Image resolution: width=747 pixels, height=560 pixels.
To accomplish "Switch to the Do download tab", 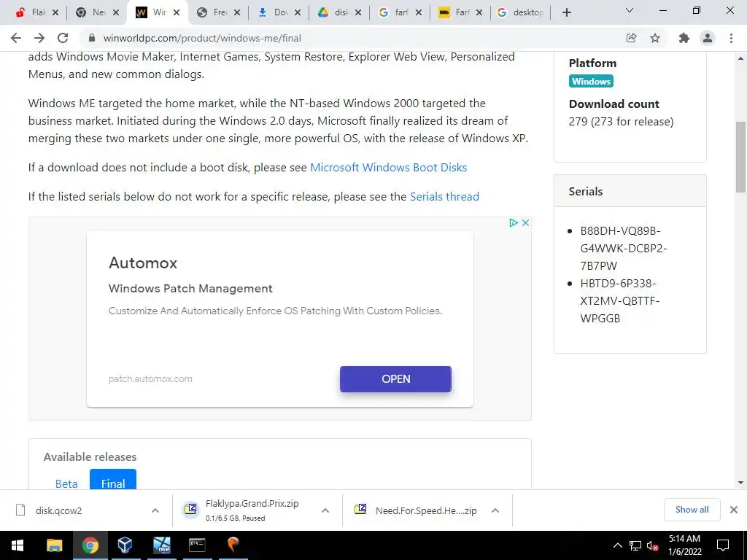I will (x=274, y=12).
